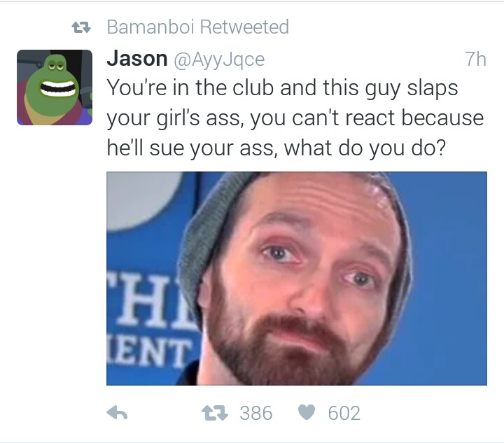Open Jason's green frog profile avatar
The image size is (504, 443).
(55, 87)
